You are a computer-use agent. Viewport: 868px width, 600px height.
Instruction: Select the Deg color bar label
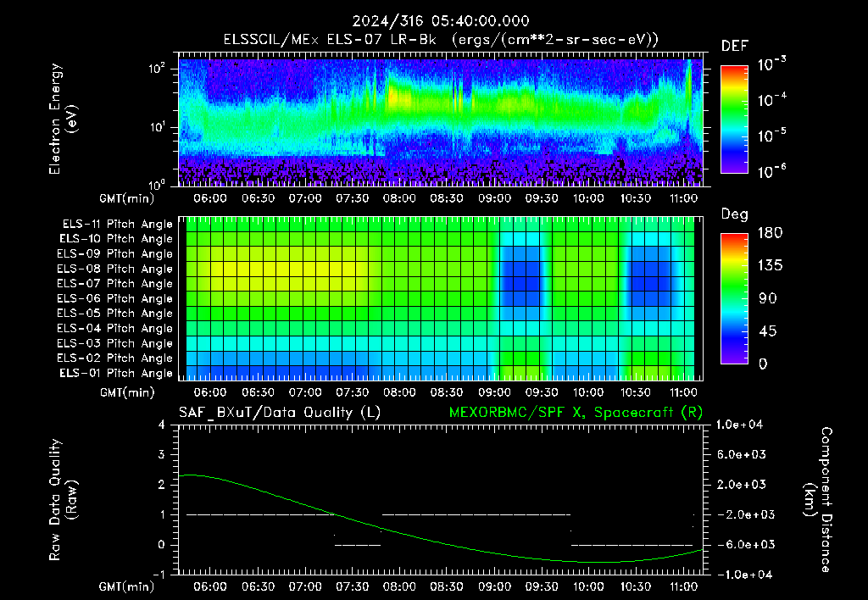pyautogui.click(x=735, y=214)
